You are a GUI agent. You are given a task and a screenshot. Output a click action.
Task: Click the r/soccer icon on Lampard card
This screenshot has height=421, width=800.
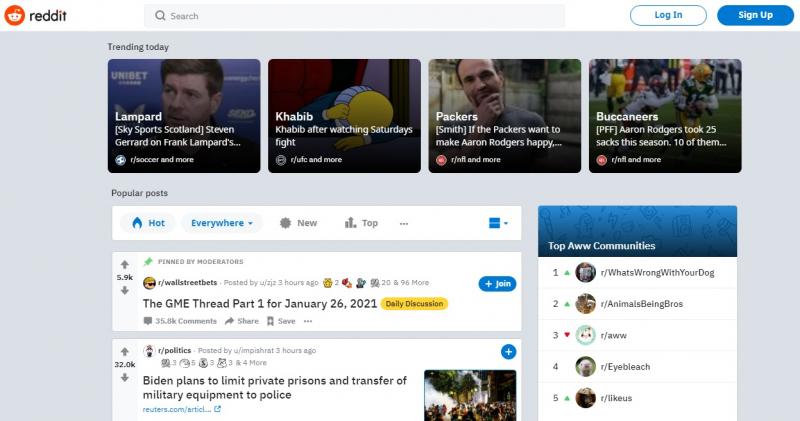pyautogui.click(x=120, y=160)
